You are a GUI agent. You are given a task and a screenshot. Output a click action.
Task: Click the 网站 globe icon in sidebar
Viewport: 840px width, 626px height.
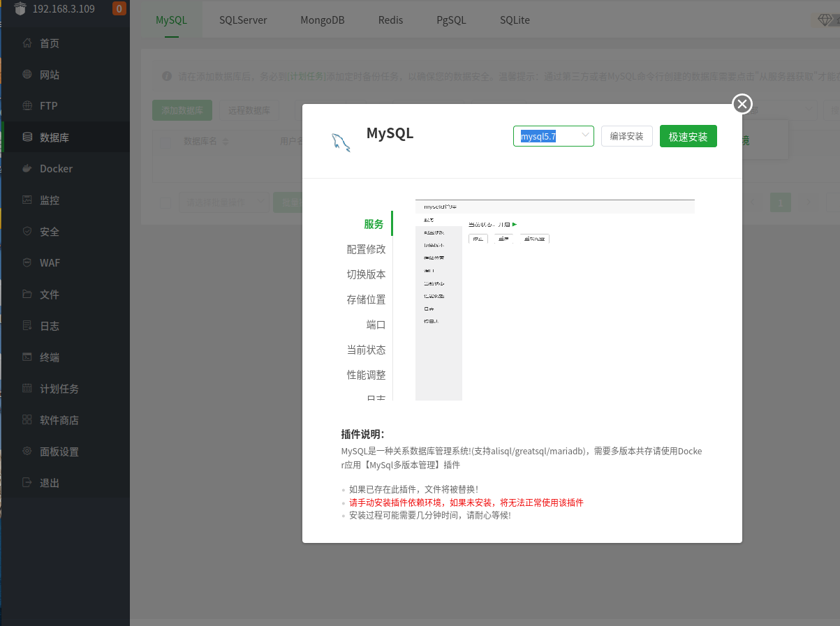pyautogui.click(x=27, y=75)
